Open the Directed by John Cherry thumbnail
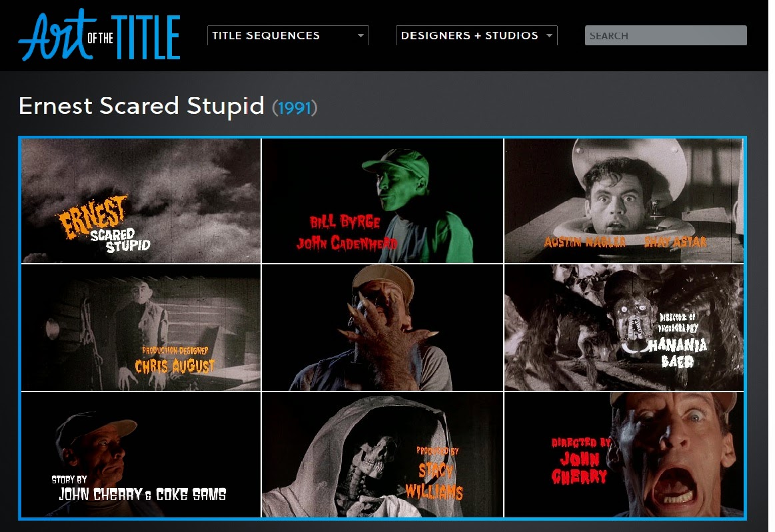 (x=624, y=455)
